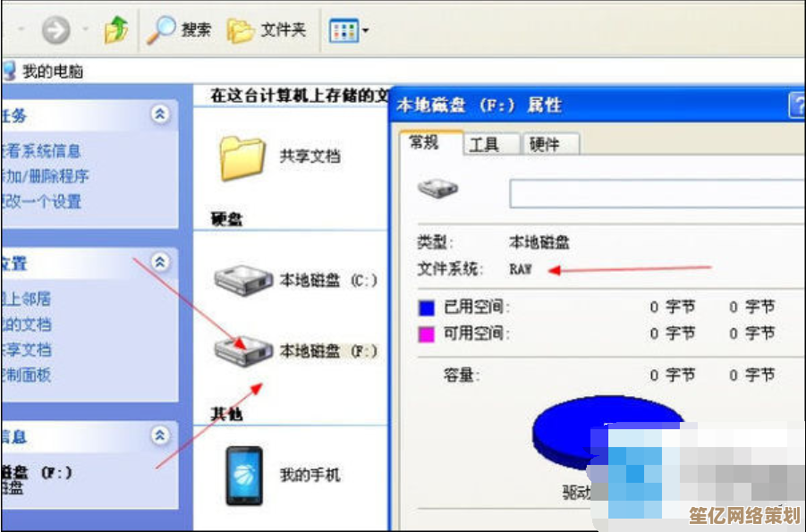806x532 pixels.
Task: Select the 我的手机 phone icon
Action: point(244,476)
